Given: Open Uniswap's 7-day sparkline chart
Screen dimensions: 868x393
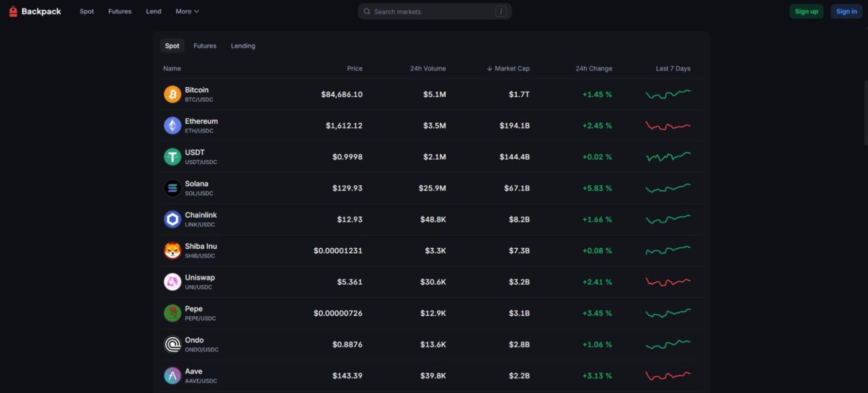Looking at the screenshot, I should pyautogui.click(x=668, y=282).
